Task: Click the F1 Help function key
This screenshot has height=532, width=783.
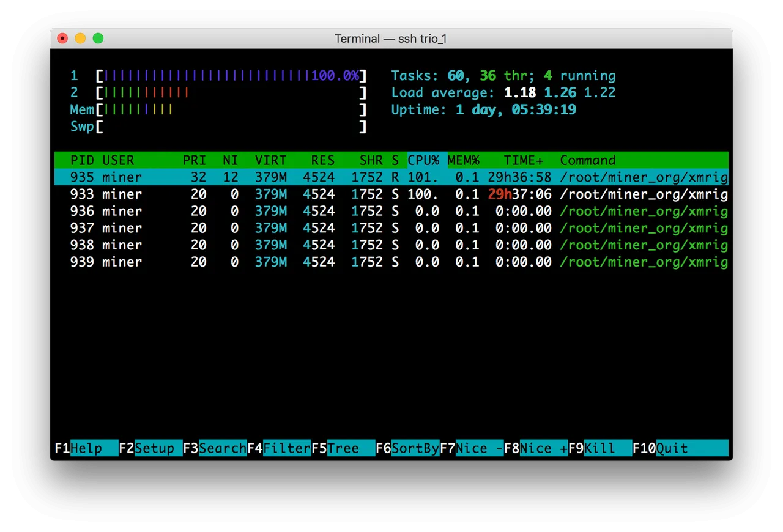Action: [86, 448]
